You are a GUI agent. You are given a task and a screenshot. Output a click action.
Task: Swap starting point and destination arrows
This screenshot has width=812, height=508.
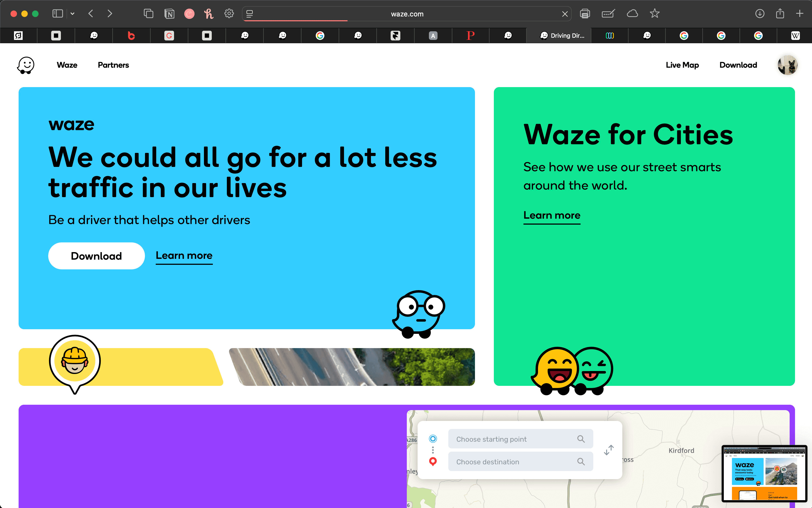[x=609, y=450]
